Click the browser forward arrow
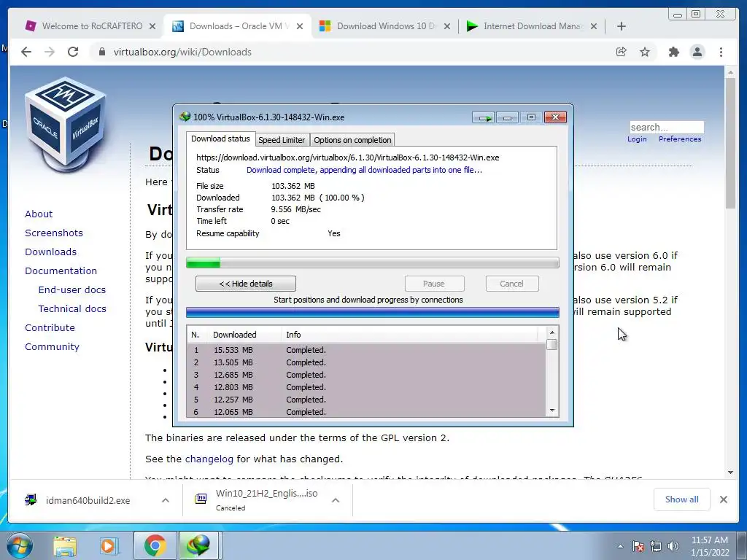 (x=50, y=52)
